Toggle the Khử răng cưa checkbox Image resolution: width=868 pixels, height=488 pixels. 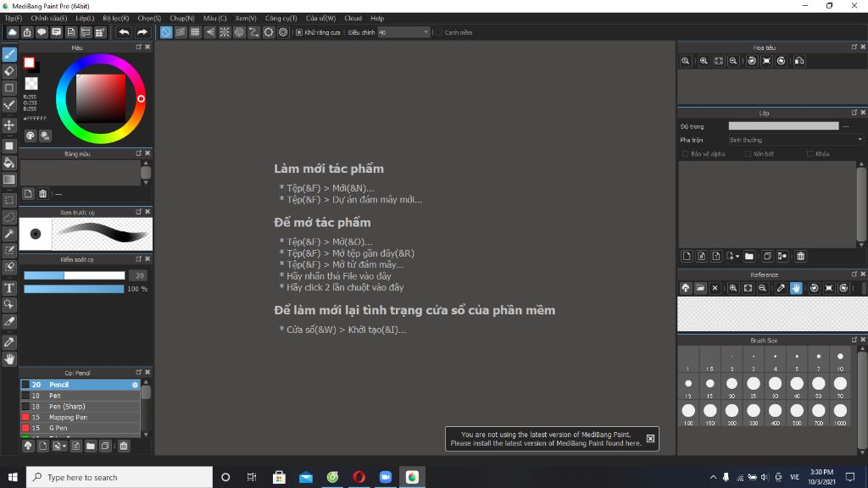point(299,33)
